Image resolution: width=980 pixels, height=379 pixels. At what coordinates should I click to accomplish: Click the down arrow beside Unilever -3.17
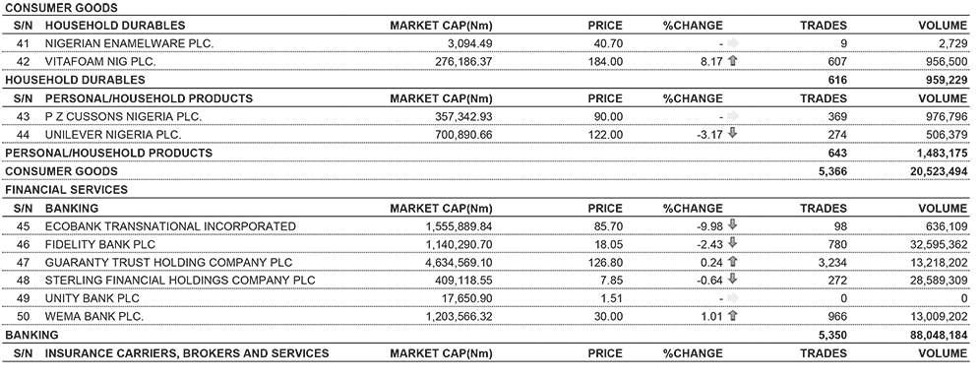click(733, 134)
